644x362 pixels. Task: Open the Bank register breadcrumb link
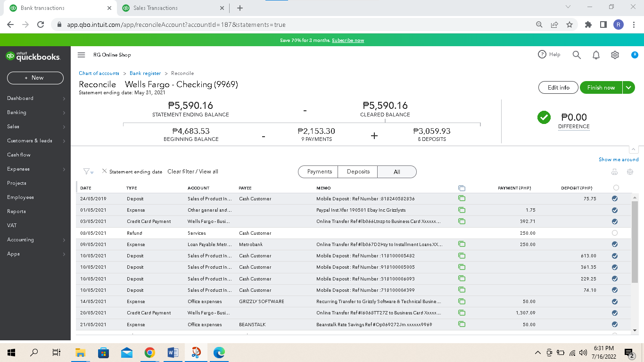point(145,73)
